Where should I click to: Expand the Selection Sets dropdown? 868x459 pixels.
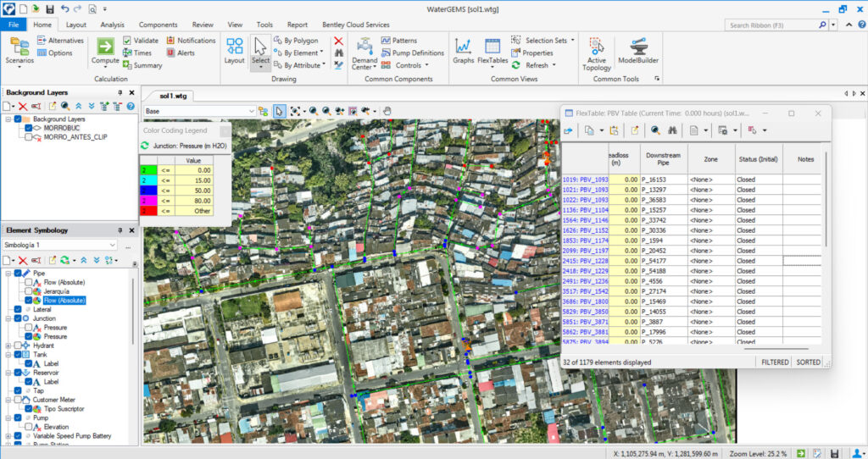[x=574, y=40]
